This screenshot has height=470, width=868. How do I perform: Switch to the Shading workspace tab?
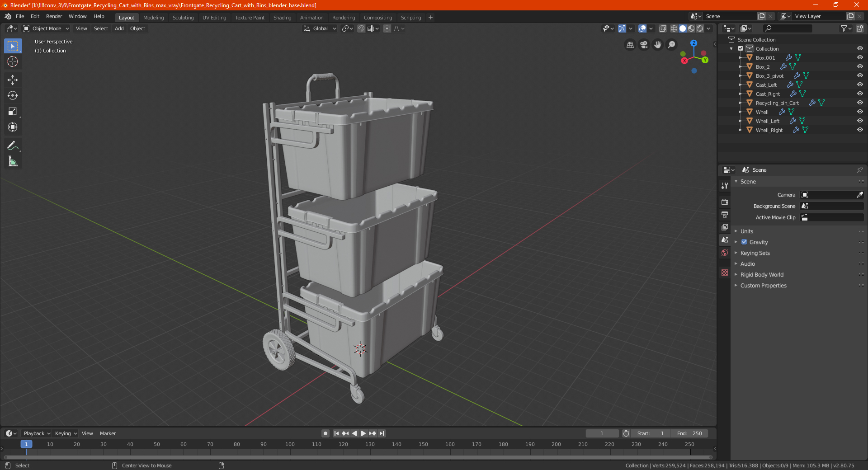pos(282,18)
